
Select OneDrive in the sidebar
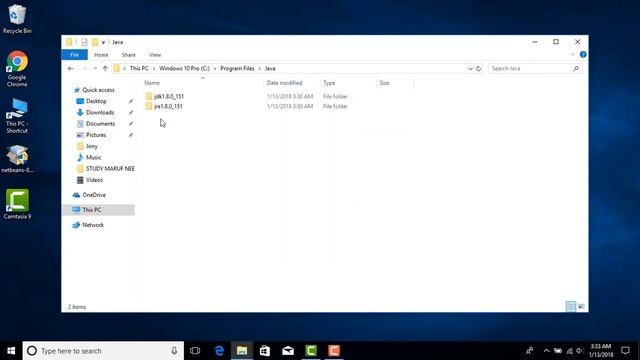point(94,195)
